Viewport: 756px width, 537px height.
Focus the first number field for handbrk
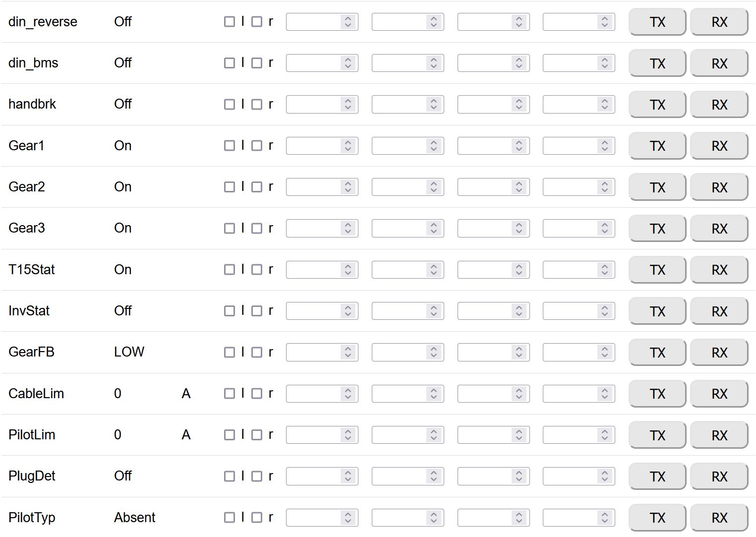(x=313, y=105)
